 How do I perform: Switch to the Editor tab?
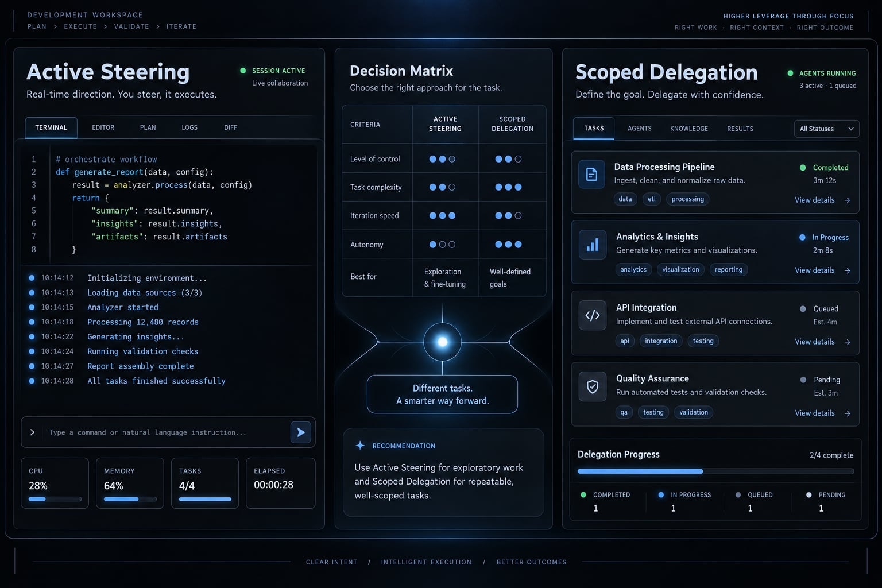pyautogui.click(x=103, y=127)
